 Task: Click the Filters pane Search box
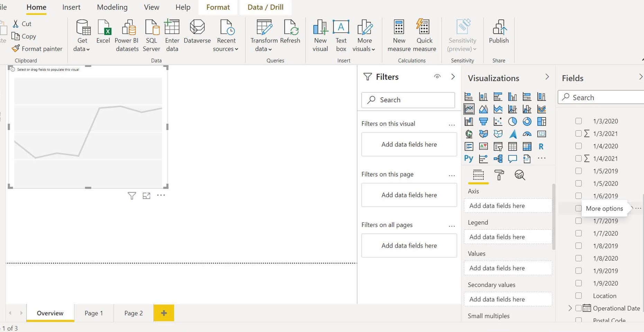(x=408, y=100)
